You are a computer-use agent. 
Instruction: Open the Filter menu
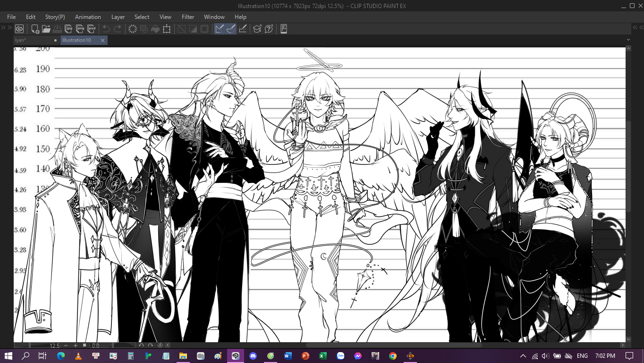188,17
